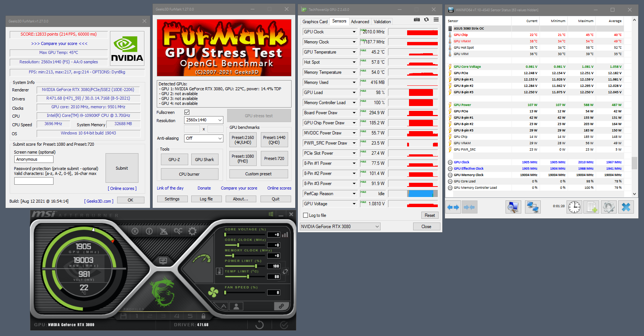Open FurMark Resolution dropdown
This screenshot has height=336, width=644.
pyautogui.click(x=204, y=120)
